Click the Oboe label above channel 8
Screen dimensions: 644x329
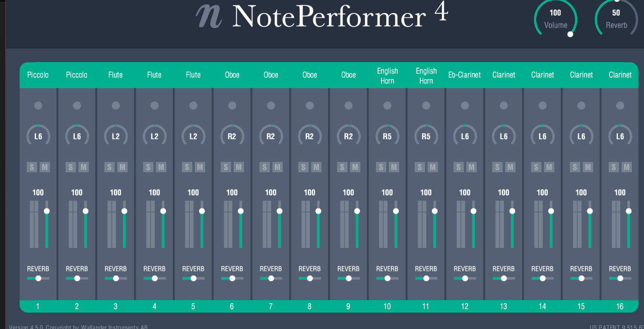click(309, 75)
